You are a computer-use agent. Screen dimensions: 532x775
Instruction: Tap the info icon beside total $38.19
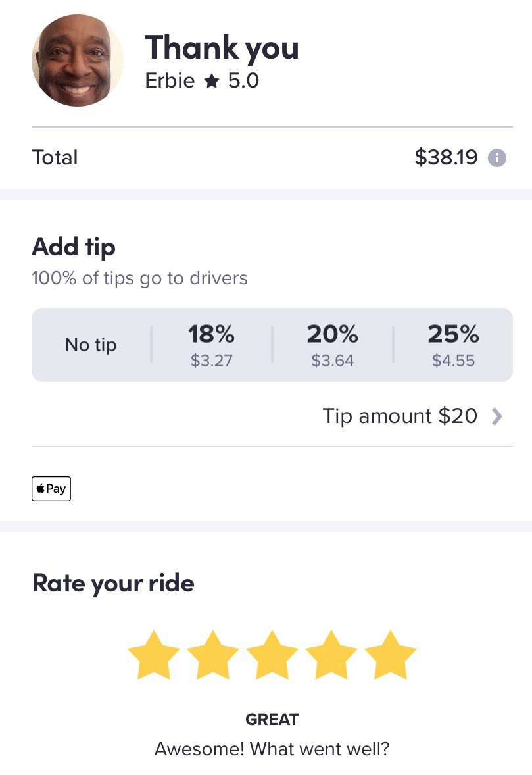pos(497,158)
